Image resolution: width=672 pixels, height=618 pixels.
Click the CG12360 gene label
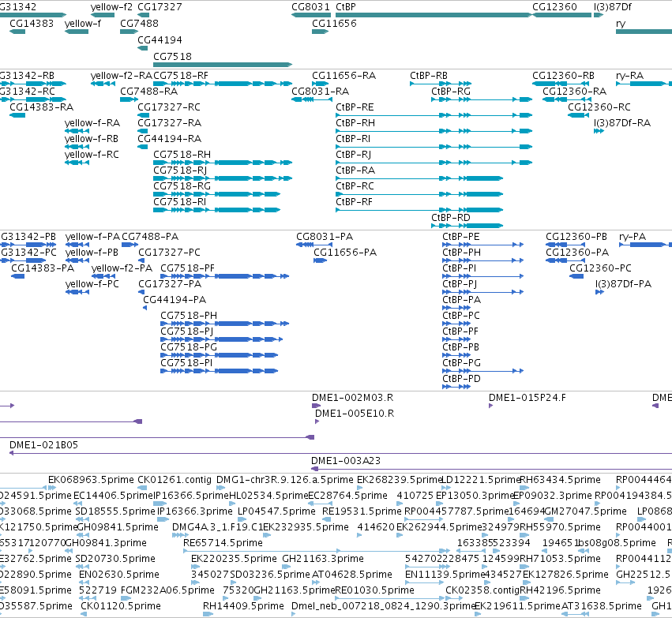point(554,7)
